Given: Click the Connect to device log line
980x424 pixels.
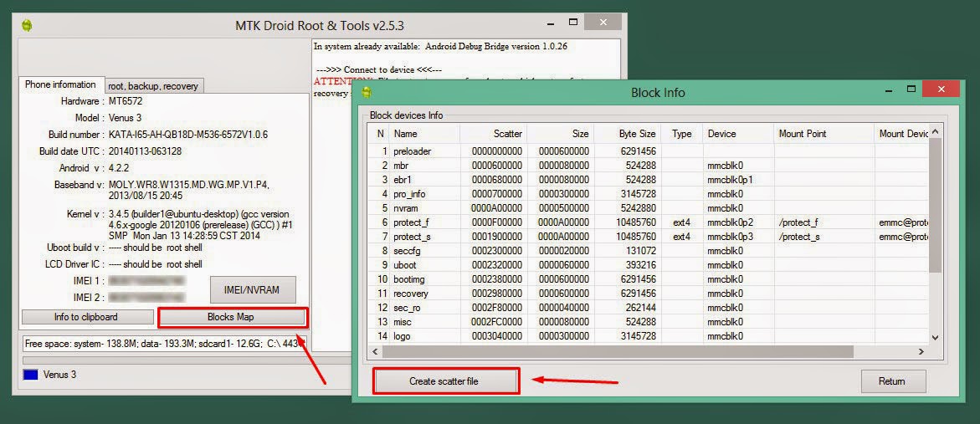Looking at the screenshot, I should (379, 69).
